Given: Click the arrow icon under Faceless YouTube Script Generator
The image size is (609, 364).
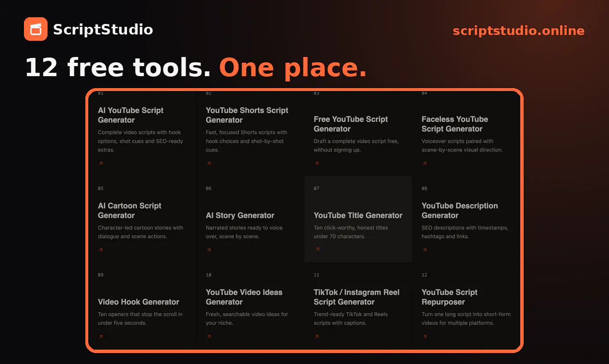Looking at the screenshot, I should tap(424, 163).
